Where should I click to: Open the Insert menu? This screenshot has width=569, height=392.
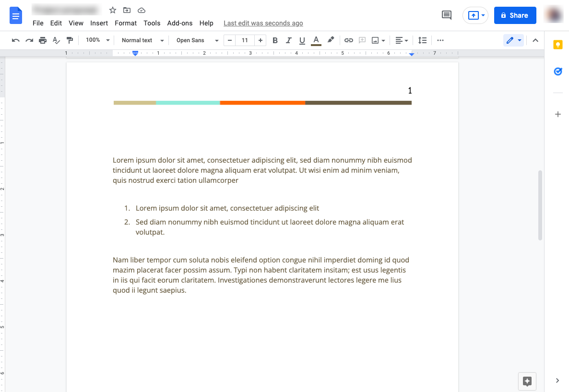(99, 23)
